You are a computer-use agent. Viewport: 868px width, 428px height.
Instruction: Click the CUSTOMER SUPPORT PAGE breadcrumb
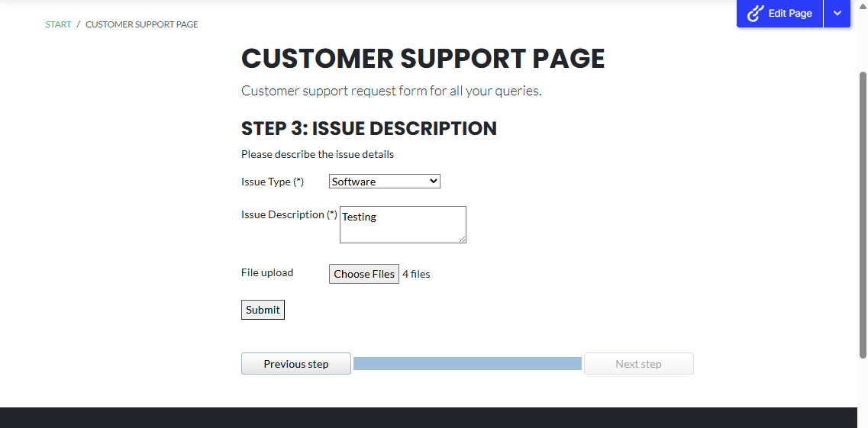click(141, 24)
